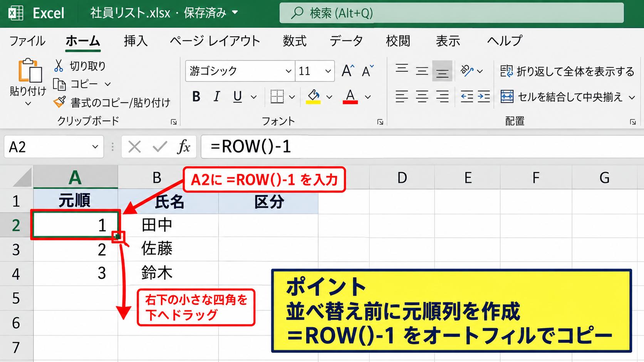
Task: Toggle Underline formatting
Action: pyautogui.click(x=238, y=97)
